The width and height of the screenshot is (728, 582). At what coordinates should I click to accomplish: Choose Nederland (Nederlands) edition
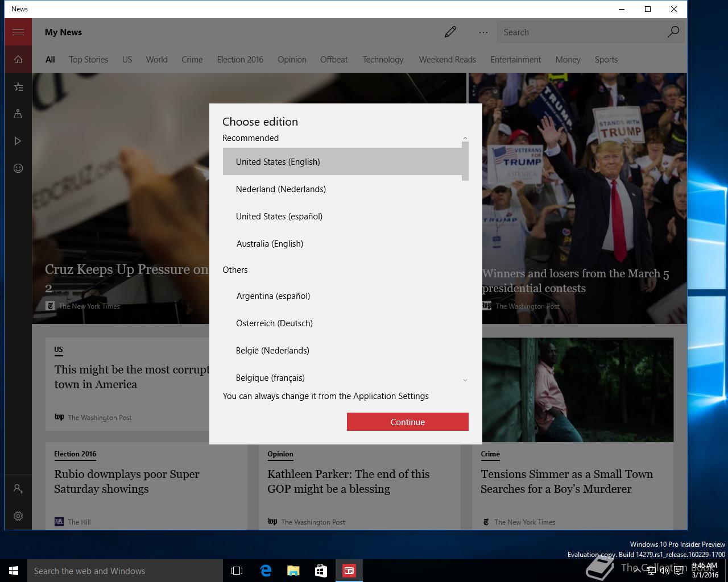pyautogui.click(x=342, y=189)
